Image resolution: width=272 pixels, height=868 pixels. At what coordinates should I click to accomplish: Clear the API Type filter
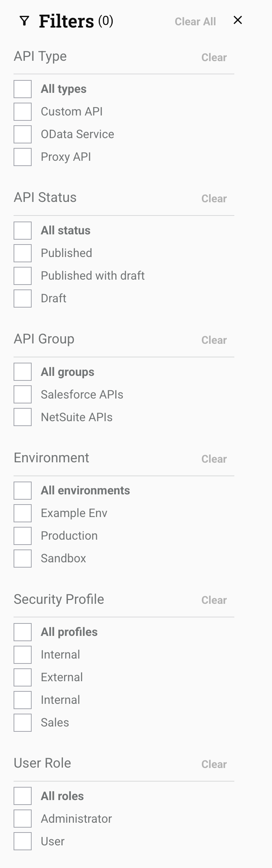click(214, 57)
